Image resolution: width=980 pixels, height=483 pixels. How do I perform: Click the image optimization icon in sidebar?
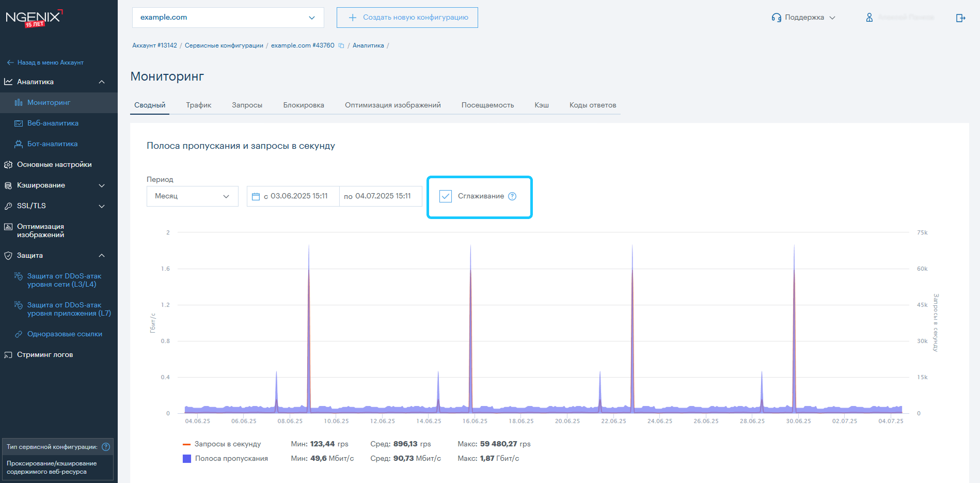click(8, 226)
